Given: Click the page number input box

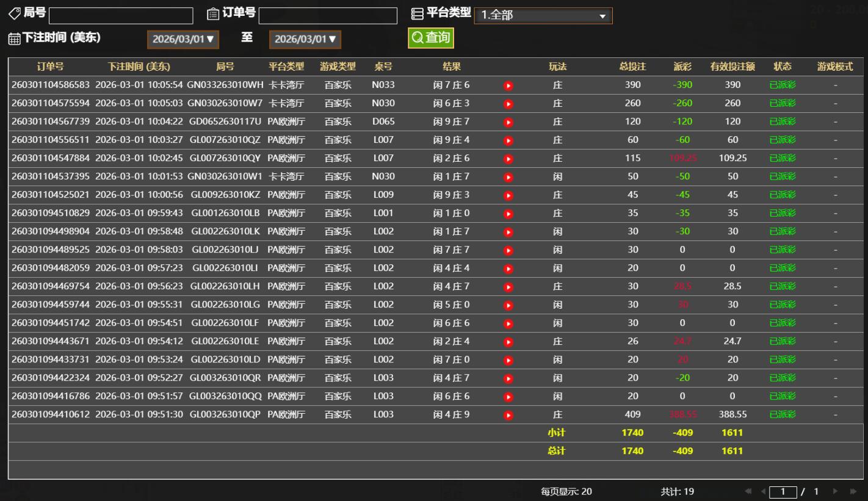Looking at the screenshot, I should tap(783, 492).
